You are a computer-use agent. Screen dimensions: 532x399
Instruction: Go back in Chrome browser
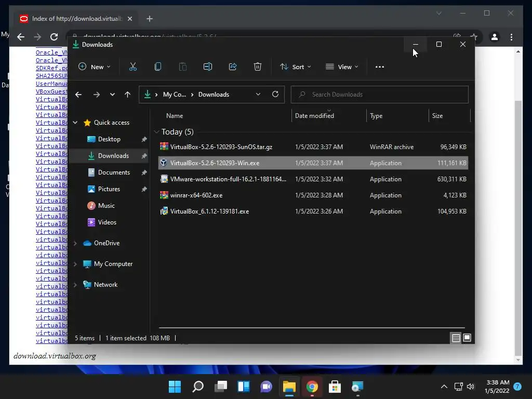[21, 37]
